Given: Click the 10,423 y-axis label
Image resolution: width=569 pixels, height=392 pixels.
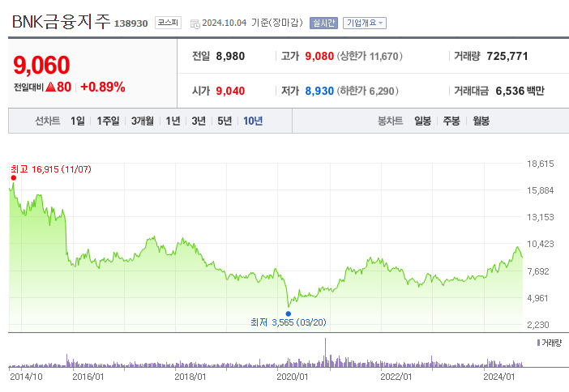Looking at the screenshot, I should click(x=541, y=244).
